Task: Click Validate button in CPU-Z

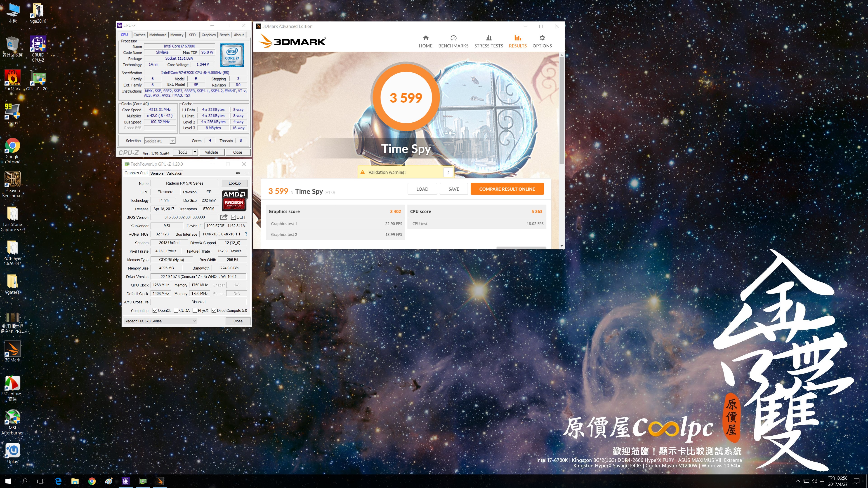Action: pos(211,152)
